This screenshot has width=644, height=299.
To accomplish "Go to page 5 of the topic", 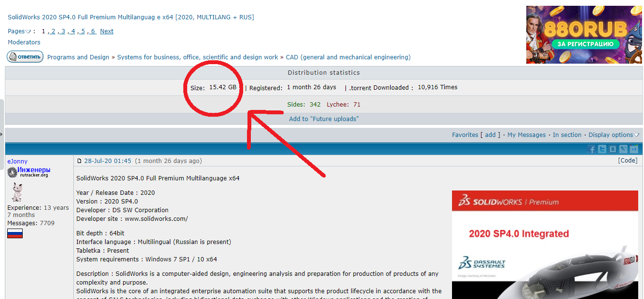I will [82, 31].
